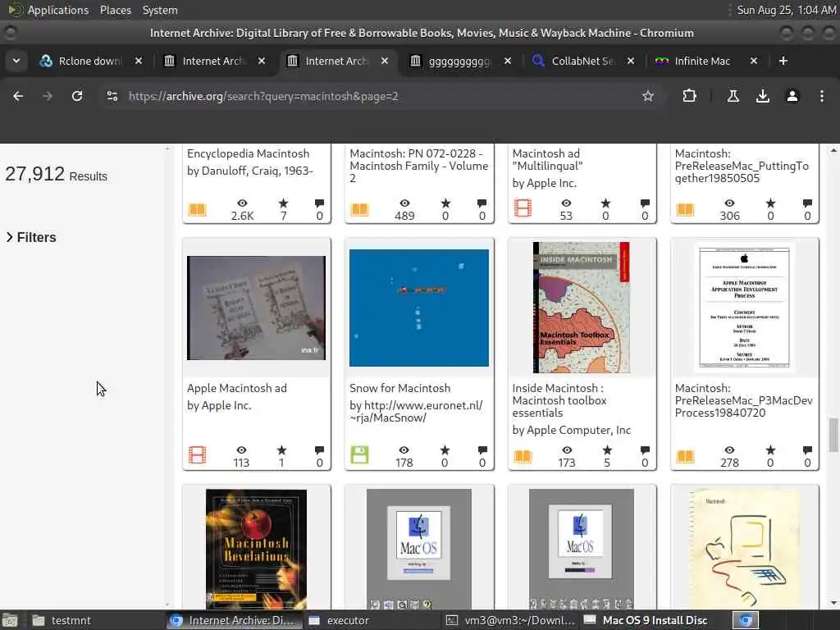The width and height of the screenshot is (840, 630).
Task: Close the Infinite Mac tab
Action: click(754, 61)
